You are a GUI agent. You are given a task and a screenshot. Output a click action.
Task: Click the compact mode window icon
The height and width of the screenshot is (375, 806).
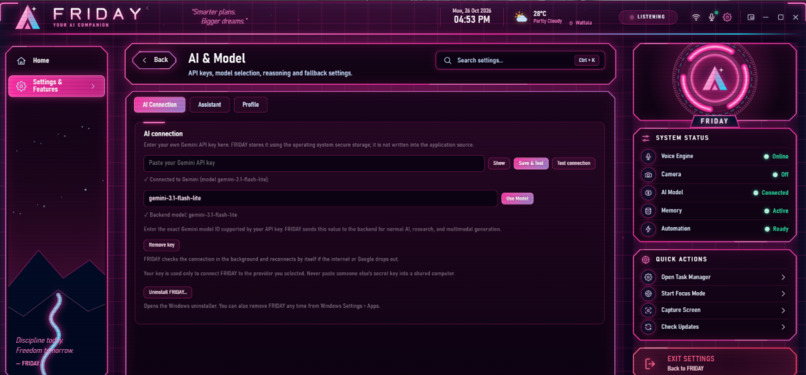coord(750,17)
